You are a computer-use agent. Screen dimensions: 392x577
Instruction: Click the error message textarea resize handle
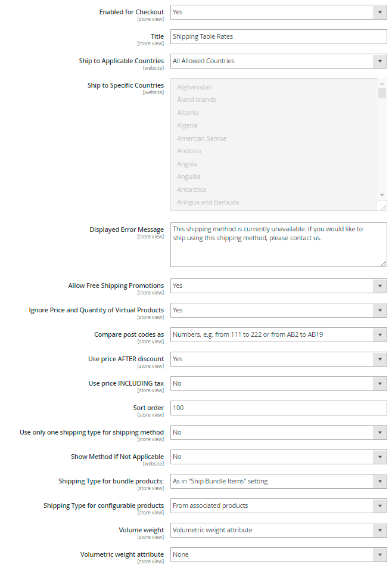[383, 263]
